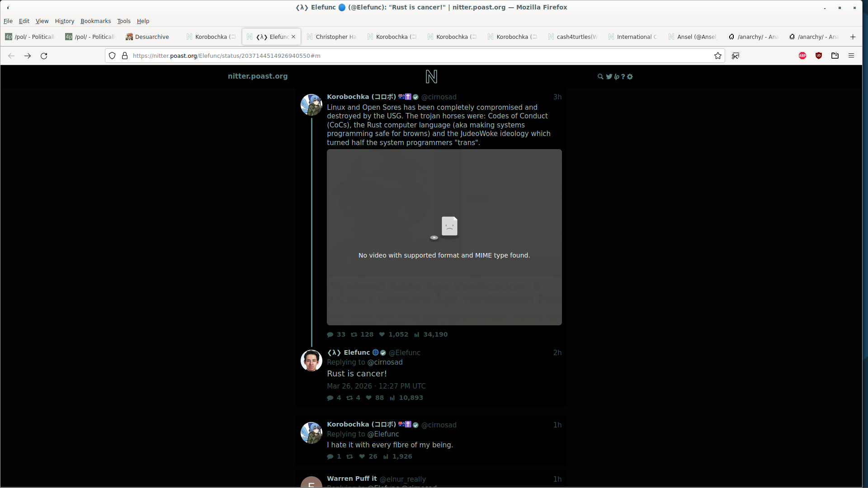Open the Nitter search magnifier icon

(x=600, y=77)
